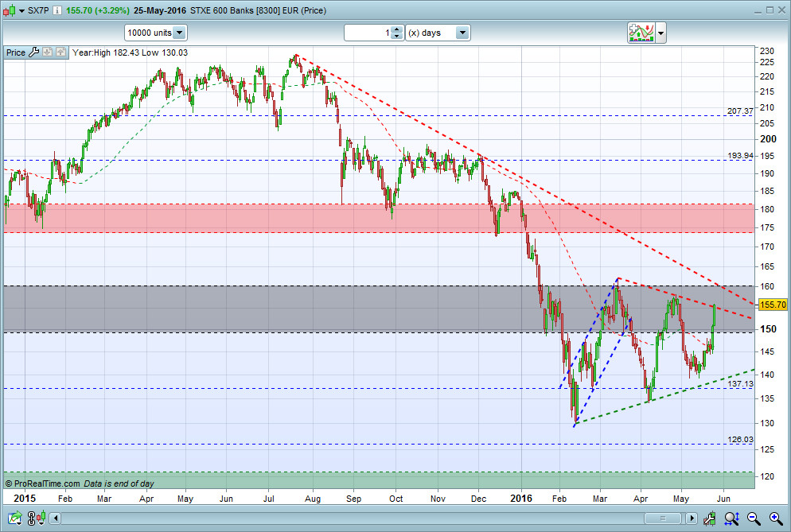The width and height of the screenshot is (791, 532).
Task: Click the horizontal scrollbar thumb
Action: [663, 518]
